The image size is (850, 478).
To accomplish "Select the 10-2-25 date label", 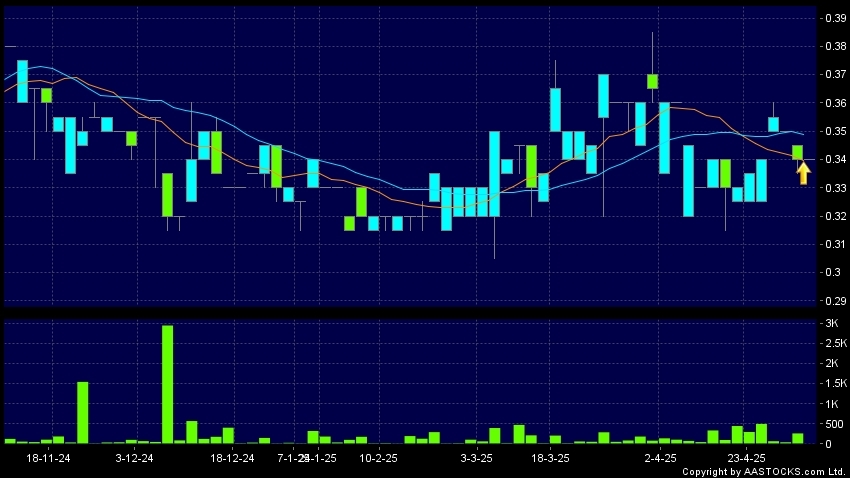I will [378, 458].
